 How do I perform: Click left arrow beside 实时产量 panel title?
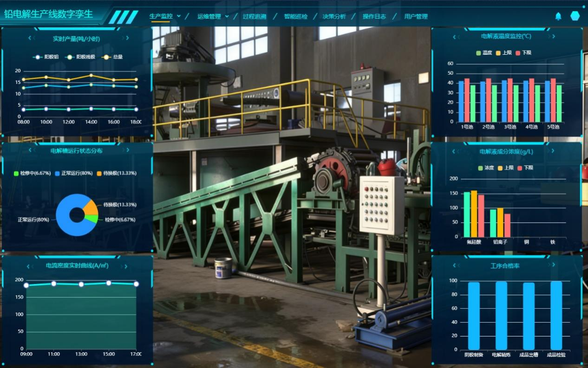tap(30, 38)
